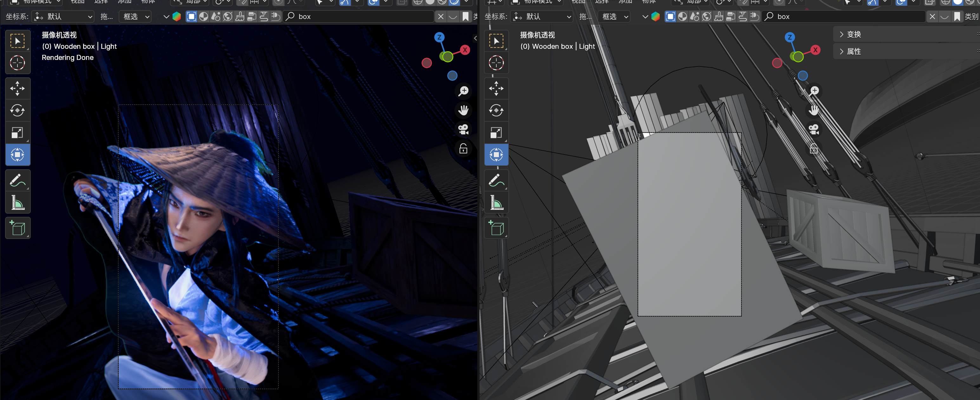Click the zoom magnifier in right viewport

click(814, 91)
